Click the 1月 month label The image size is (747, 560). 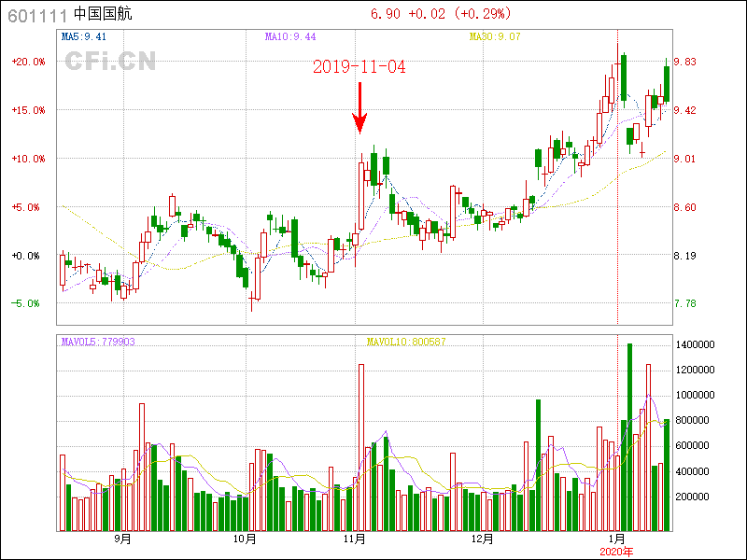point(617,539)
